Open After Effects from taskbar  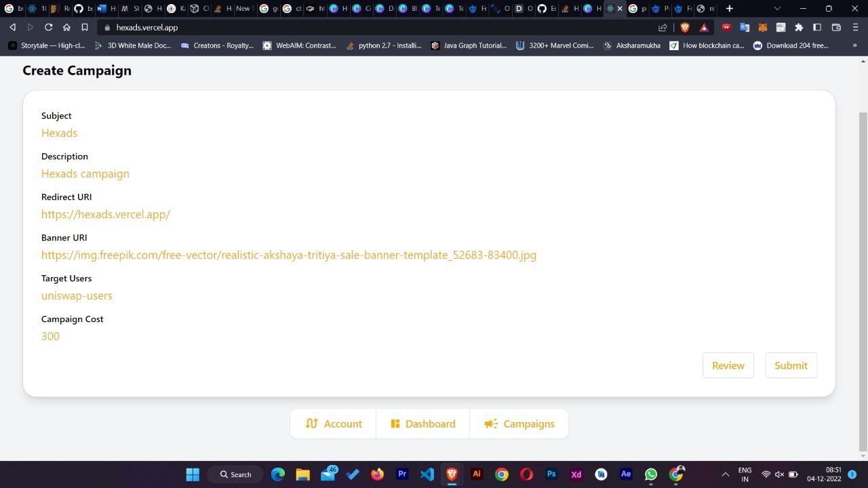tap(626, 474)
